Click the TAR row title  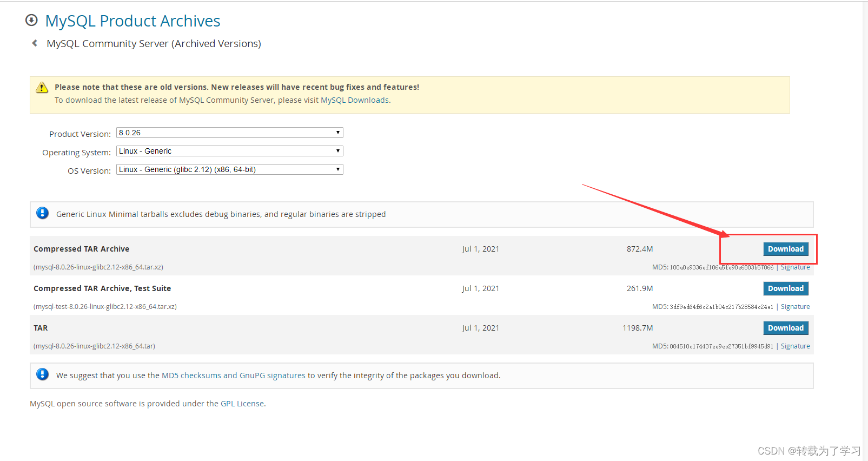(x=41, y=328)
